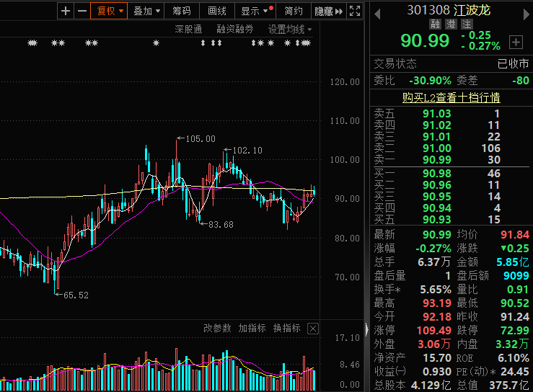The image size is (533, 392).
Task: Click 换指标 to switch indicator
Action: click(286, 329)
